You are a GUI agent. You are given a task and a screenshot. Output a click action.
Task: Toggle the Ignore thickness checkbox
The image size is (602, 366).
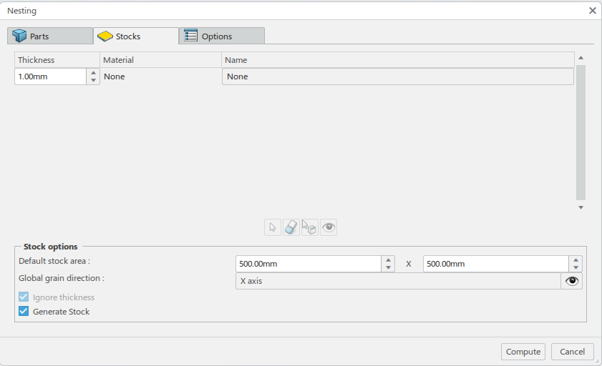pos(24,297)
